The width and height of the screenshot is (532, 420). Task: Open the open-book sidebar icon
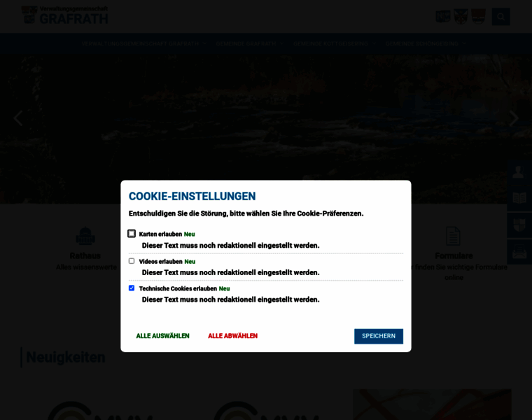(519, 198)
